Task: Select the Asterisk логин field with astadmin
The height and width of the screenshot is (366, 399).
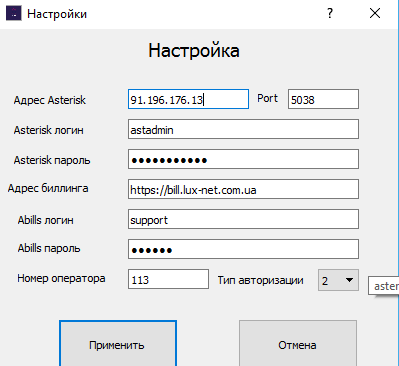Action: coord(243,129)
